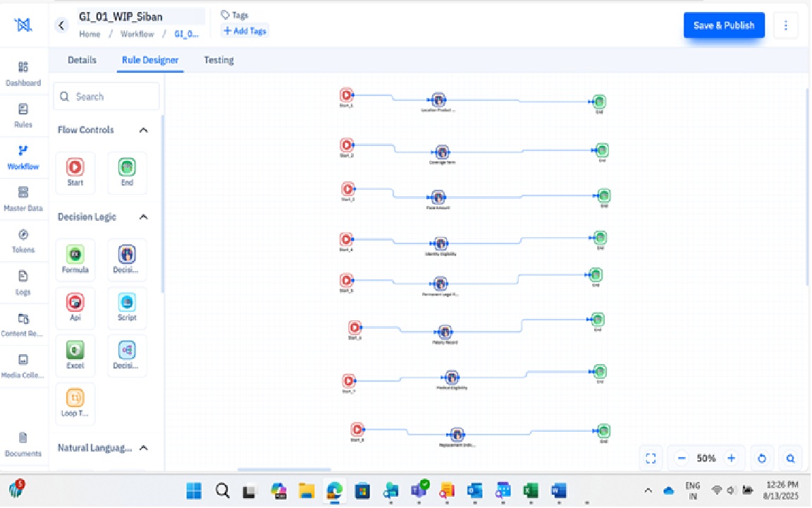Open the three-dot more options menu
Screen dimensions: 812x508
click(x=786, y=25)
